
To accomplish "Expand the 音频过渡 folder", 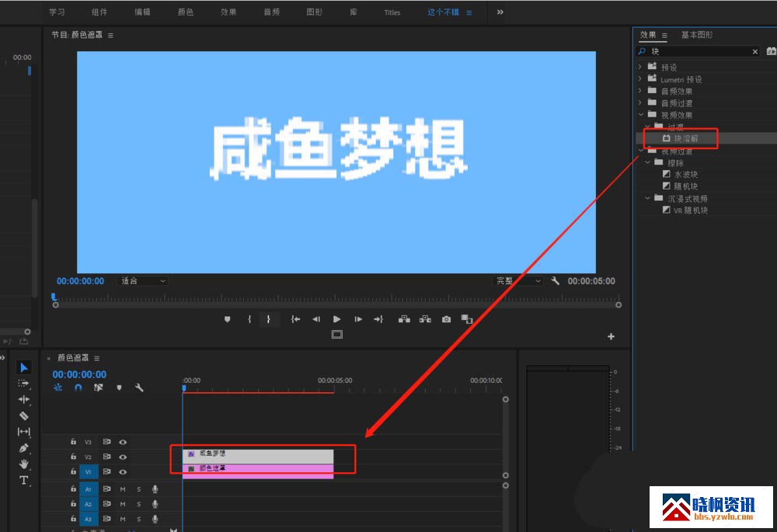I will click(x=639, y=103).
